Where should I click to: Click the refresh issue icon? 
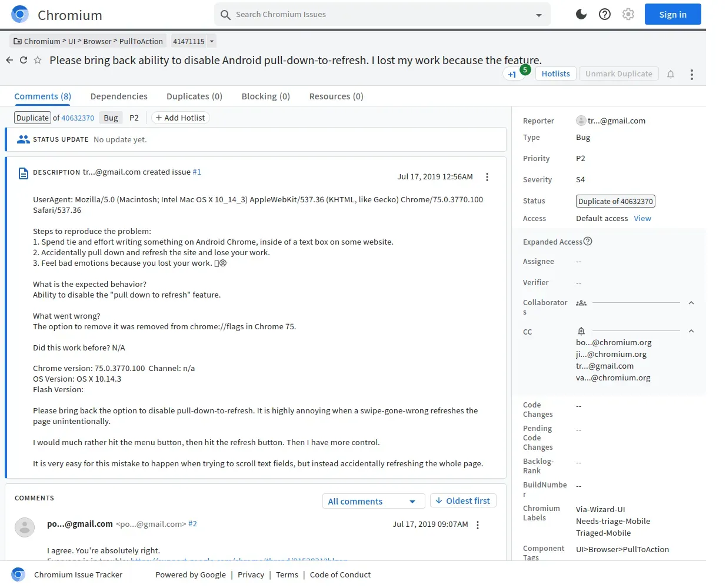click(x=24, y=60)
